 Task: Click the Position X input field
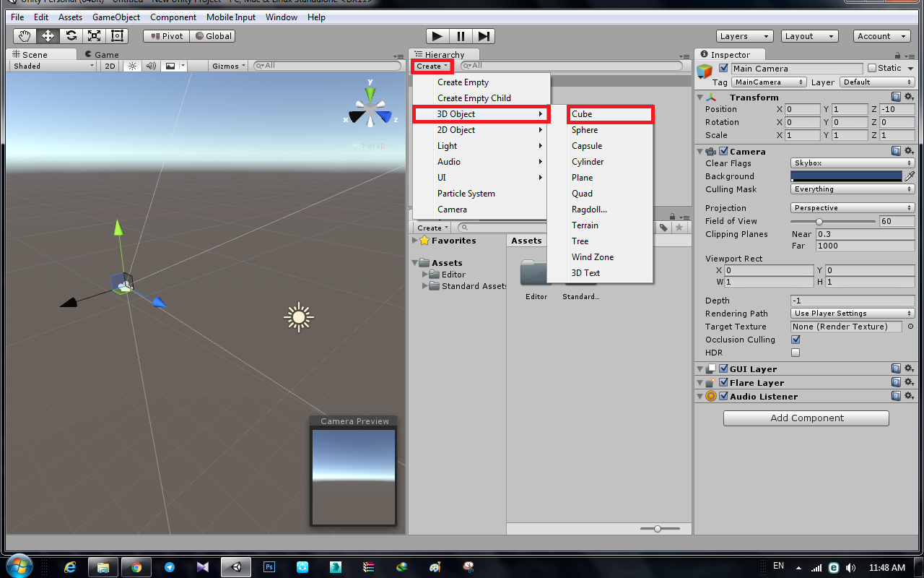point(803,110)
